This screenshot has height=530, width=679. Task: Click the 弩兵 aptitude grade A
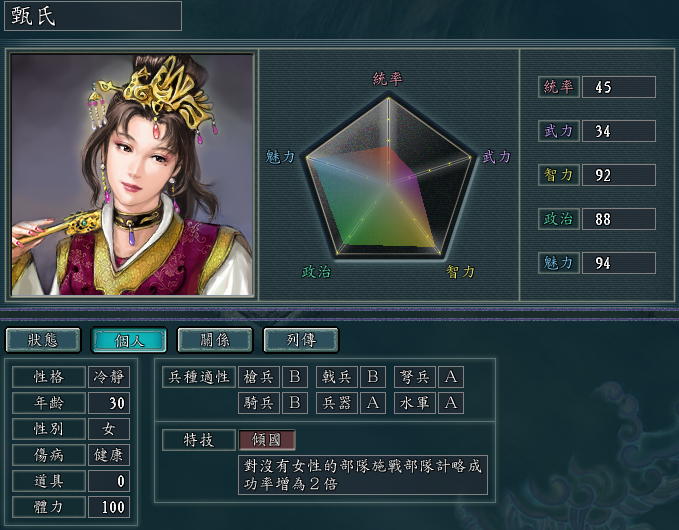(450, 377)
